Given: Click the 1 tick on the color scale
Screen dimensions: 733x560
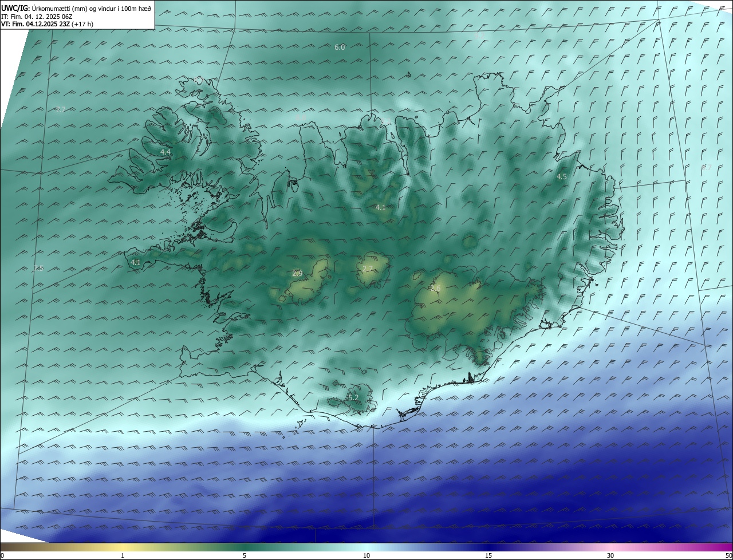Looking at the screenshot, I should [x=123, y=556].
